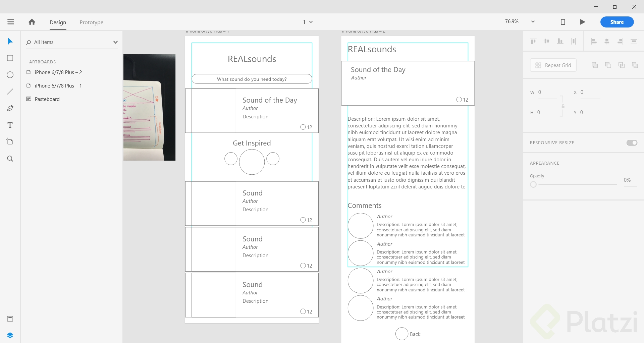Click the Align Top icon
The height and width of the screenshot is (343, 644).
(x=533, y=41)
